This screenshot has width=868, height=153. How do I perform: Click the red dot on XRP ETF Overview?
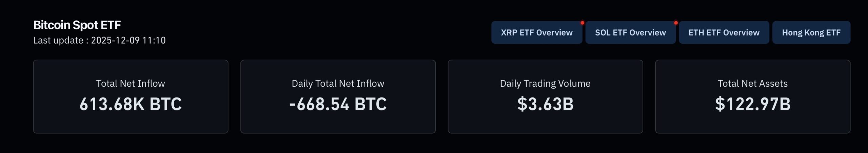582,23
